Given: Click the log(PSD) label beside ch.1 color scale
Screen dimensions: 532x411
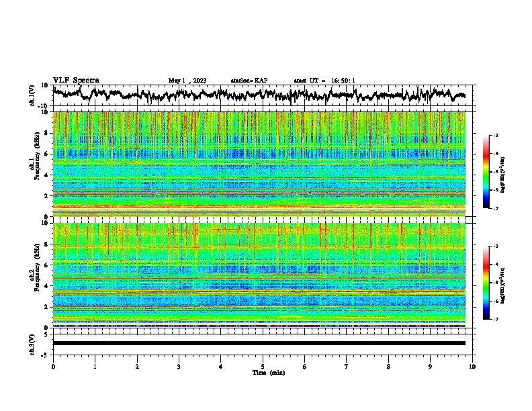Looking at the screenshot, I should (x=503, y=175).
